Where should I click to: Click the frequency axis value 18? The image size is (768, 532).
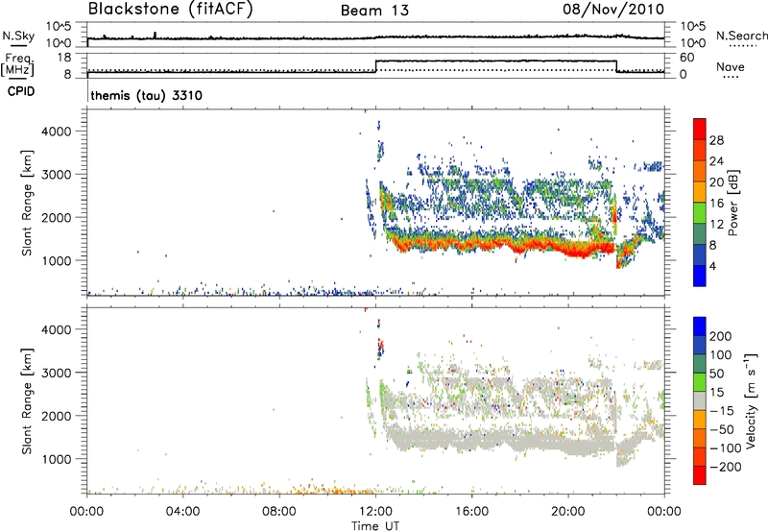pyautogui.click(x=64, y=58)
